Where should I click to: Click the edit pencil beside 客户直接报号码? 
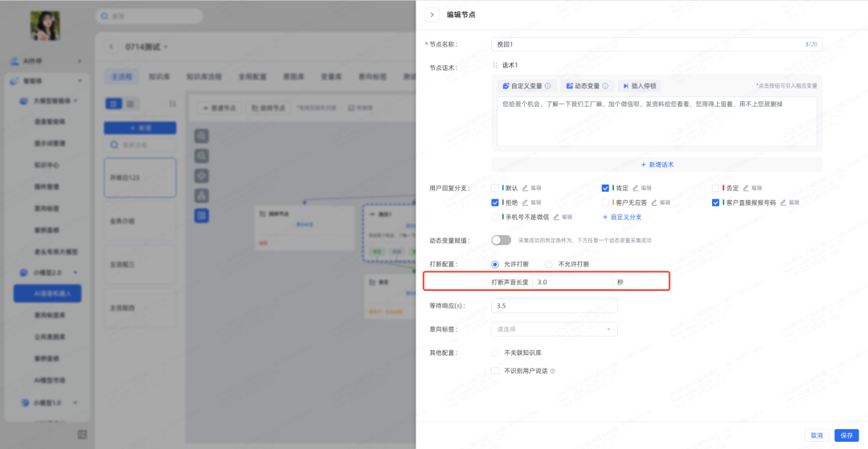pyautogui.click(x=783, y=202)
